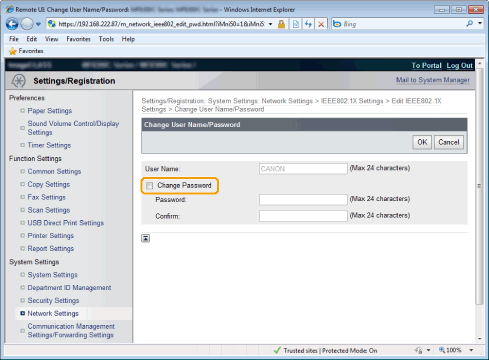
Task: Click the Paper Settings bullet icon
Action: (x=22, y=111)
